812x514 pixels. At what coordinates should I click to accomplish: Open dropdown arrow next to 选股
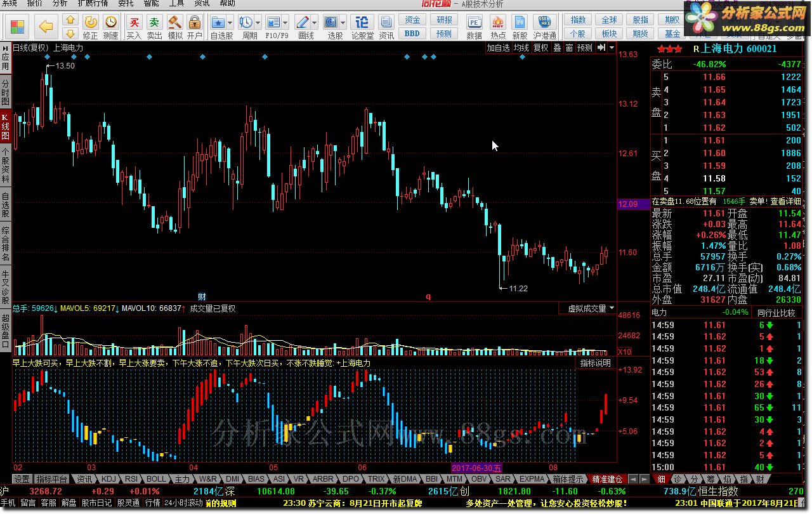(x=343, y=22)
